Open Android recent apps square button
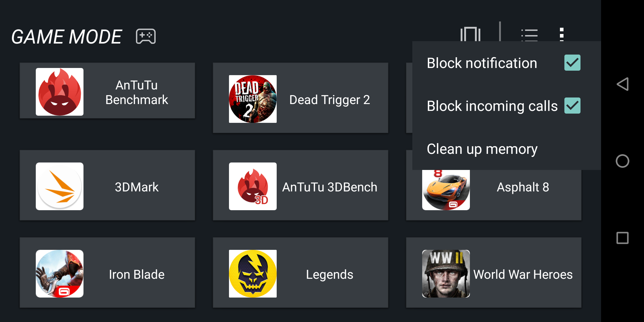The image size is (644, 322). click(623, 238)
